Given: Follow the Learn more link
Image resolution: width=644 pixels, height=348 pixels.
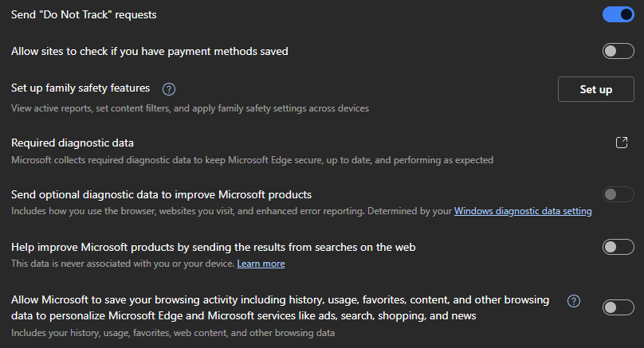Looking at the screenshot, I should [261, 264].
